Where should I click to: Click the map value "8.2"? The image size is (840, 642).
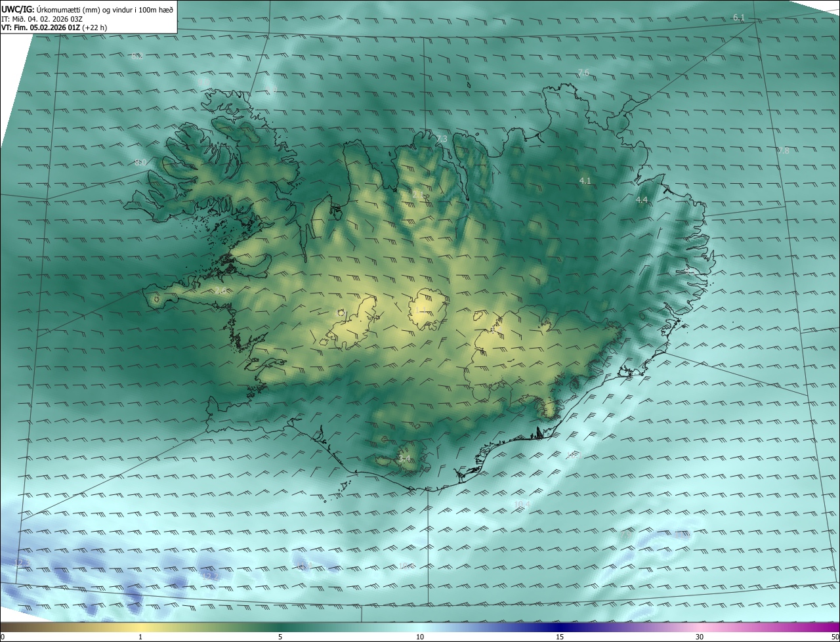click(x=136, y=56)
